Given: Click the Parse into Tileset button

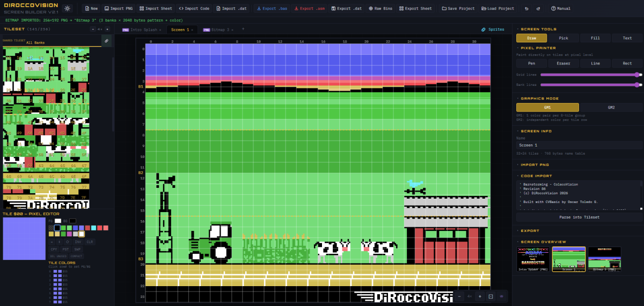Looking at the screenshot, I should pos(579,217).
